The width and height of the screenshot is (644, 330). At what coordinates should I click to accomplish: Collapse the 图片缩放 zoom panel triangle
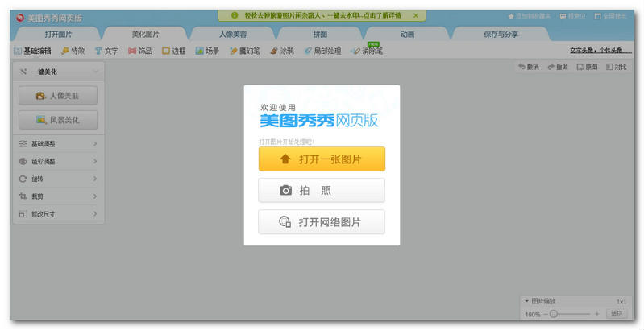[526, 301]
